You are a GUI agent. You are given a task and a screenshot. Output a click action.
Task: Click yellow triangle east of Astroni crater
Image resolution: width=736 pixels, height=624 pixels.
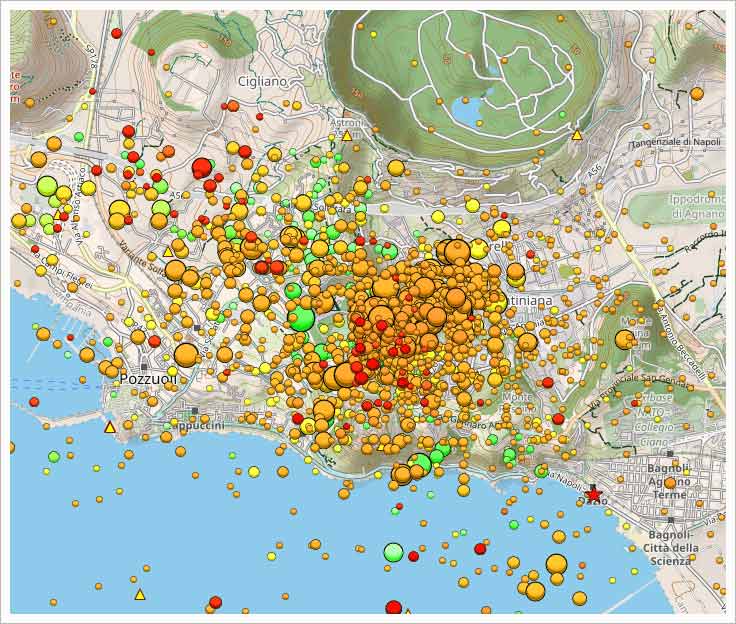tap(577, 134)
